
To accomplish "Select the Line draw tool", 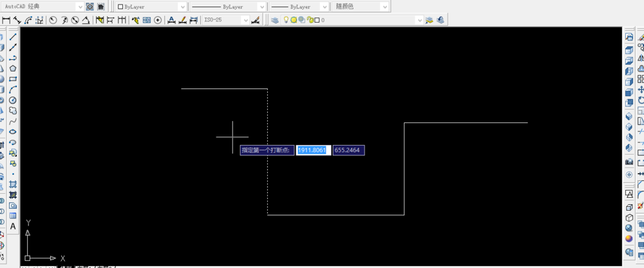I will click(x=13, y=37).
